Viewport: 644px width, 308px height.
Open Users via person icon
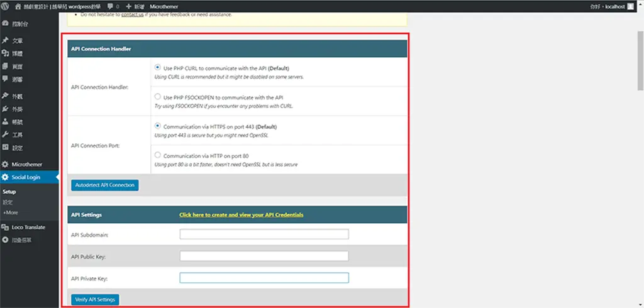[5, 121]
